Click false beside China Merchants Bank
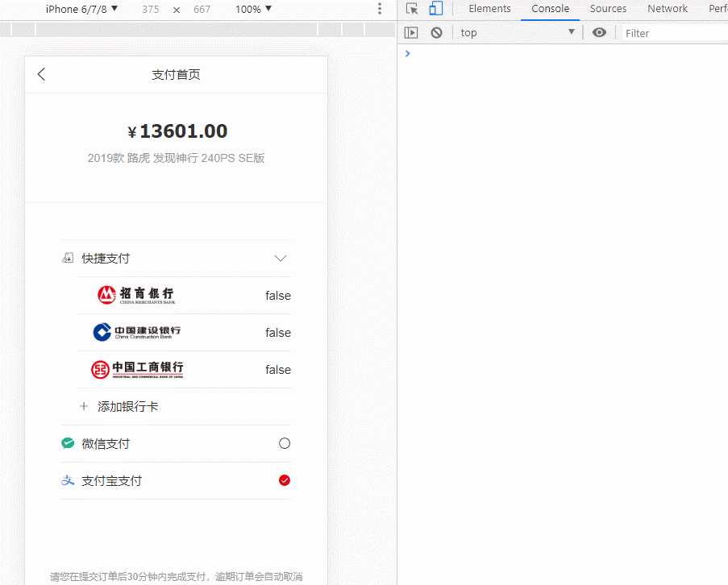 click(x=278, y=296)
